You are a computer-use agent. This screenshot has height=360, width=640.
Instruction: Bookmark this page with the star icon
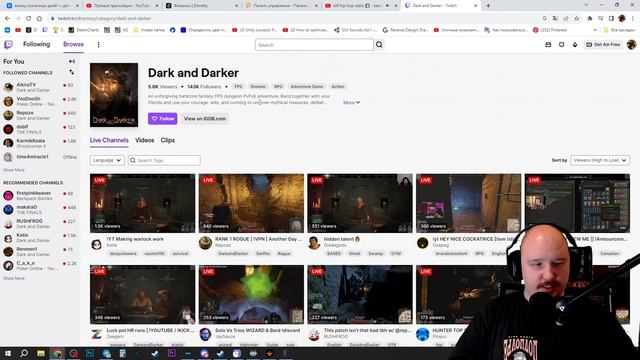click(576, 18)
